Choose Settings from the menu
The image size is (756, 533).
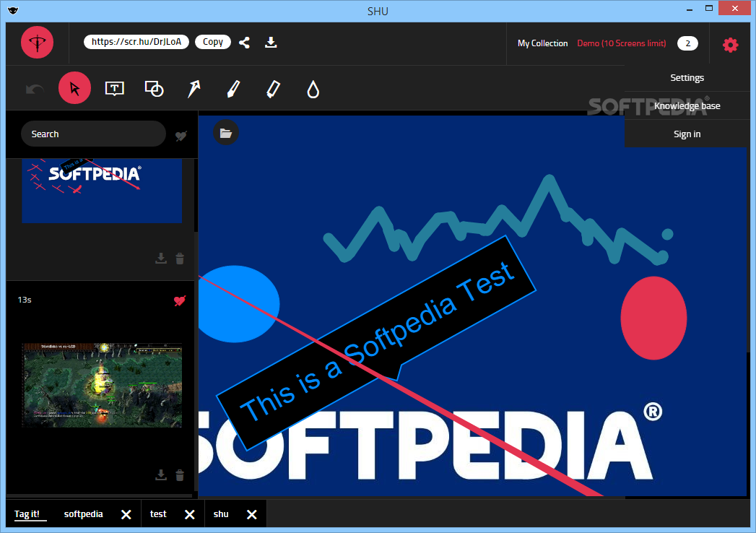(x=687, y=78)
